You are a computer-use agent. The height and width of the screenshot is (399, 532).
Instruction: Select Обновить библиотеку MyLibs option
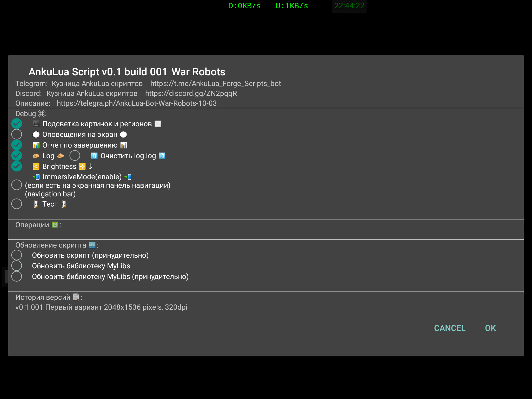click(x=17, y=266)
